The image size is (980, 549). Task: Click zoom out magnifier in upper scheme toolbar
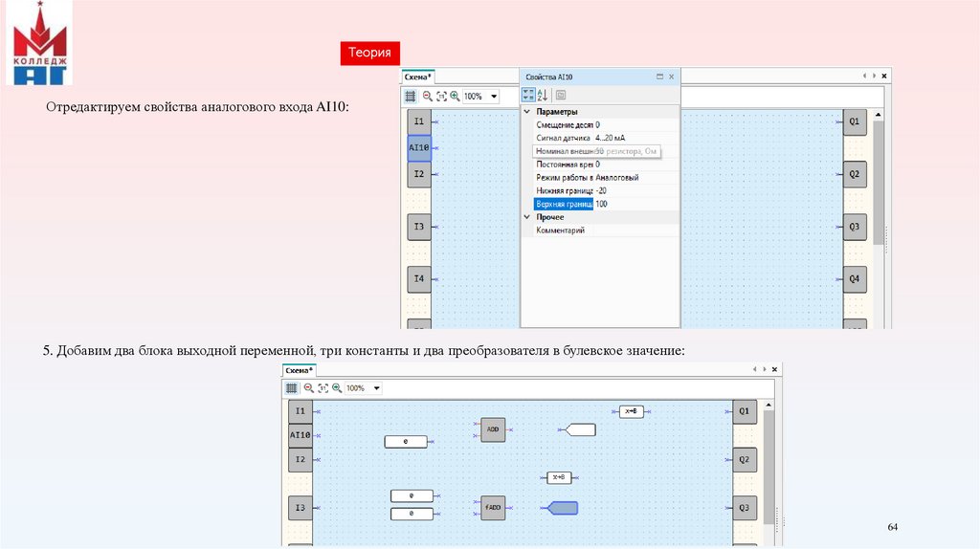pos(428,97)
